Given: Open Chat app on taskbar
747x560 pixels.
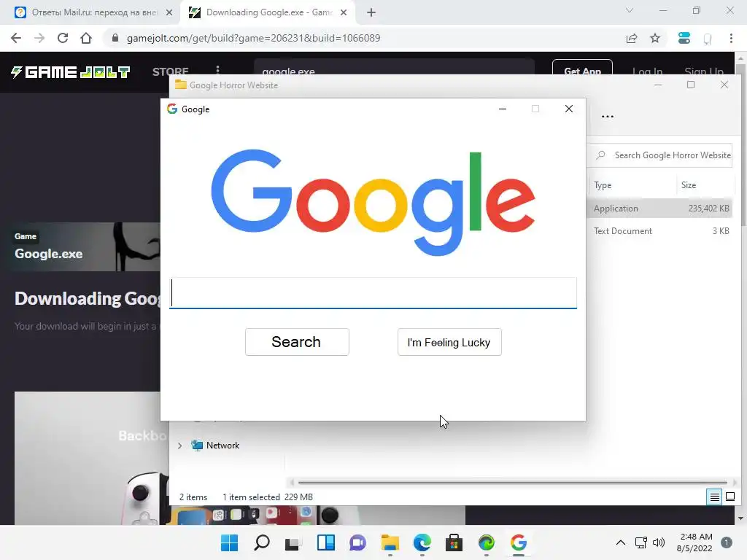Looking at the screenshot, I should (x=357, y=542).
